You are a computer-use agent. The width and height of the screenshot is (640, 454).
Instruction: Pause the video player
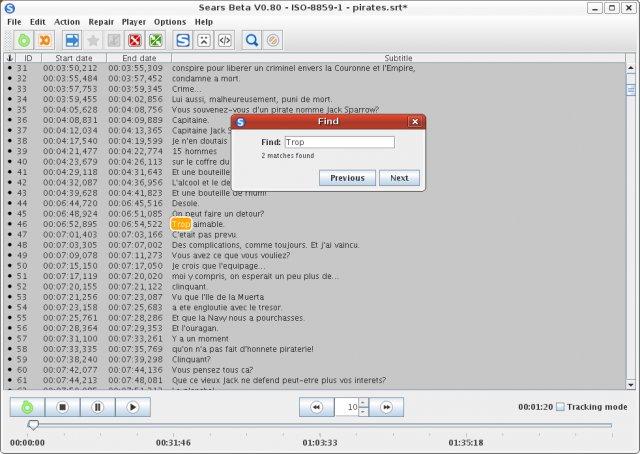(x=98, y=407)
